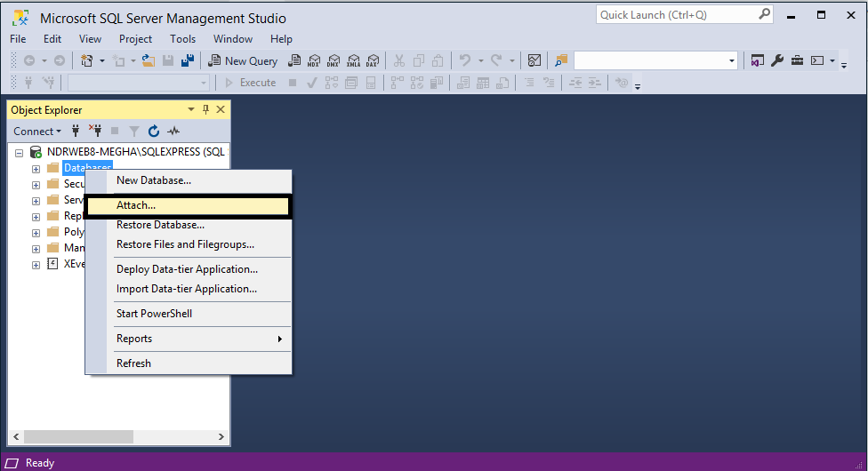Expand the Server Objects folder node
Viewport: 868px width, 471px height.
[36, 201]
